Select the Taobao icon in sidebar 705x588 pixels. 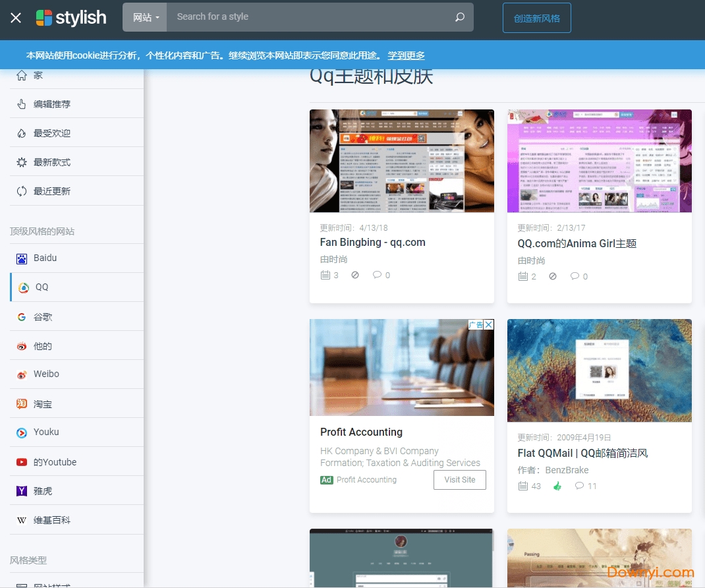pyautogui.click(x=22, y=404)
